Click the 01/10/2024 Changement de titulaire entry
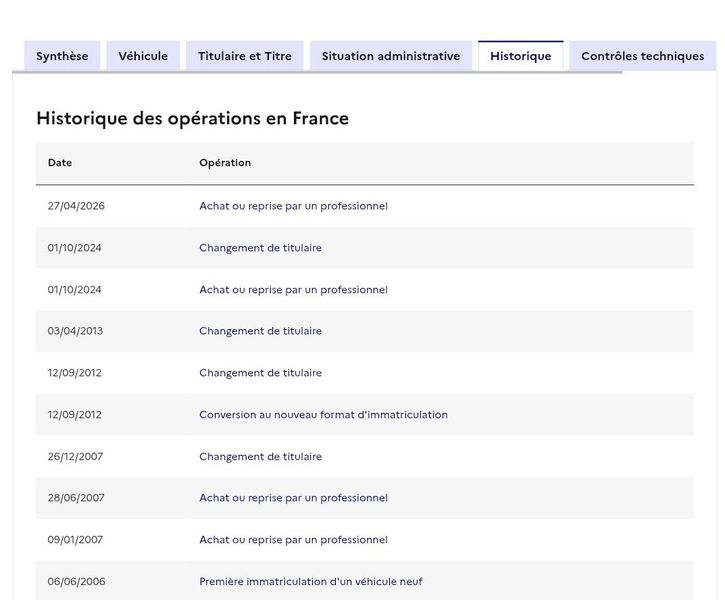 (x=365, y=248)
